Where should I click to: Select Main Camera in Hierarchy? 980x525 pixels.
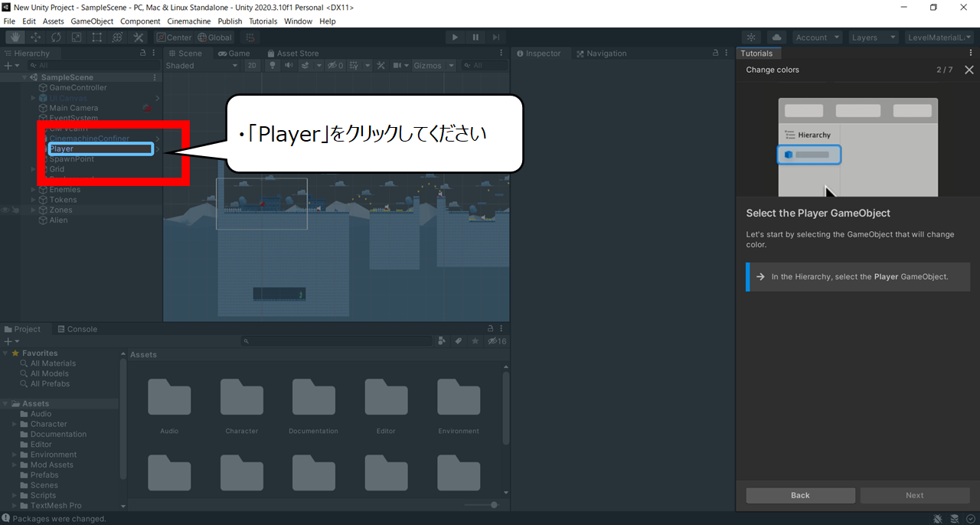(73, 108)
